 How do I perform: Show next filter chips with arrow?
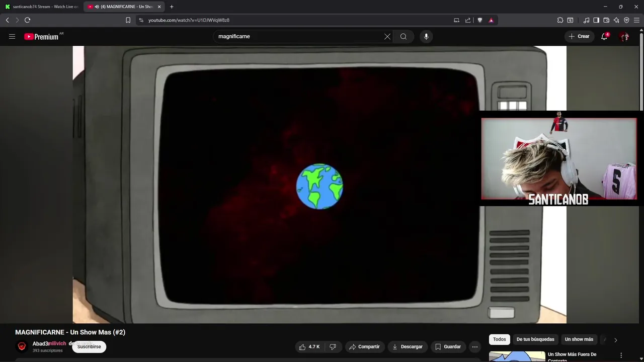click(615, 340)
